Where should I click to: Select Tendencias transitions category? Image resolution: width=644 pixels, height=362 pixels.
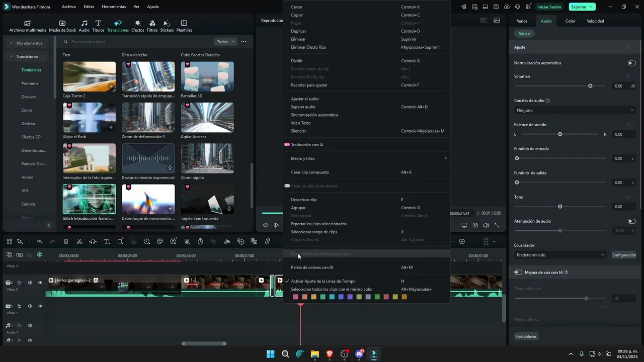31,70
